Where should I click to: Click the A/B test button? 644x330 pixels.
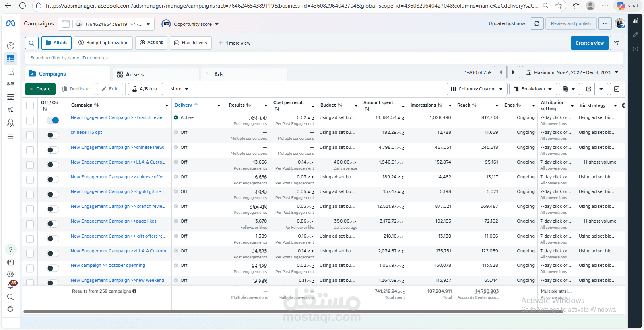[145, 89]
